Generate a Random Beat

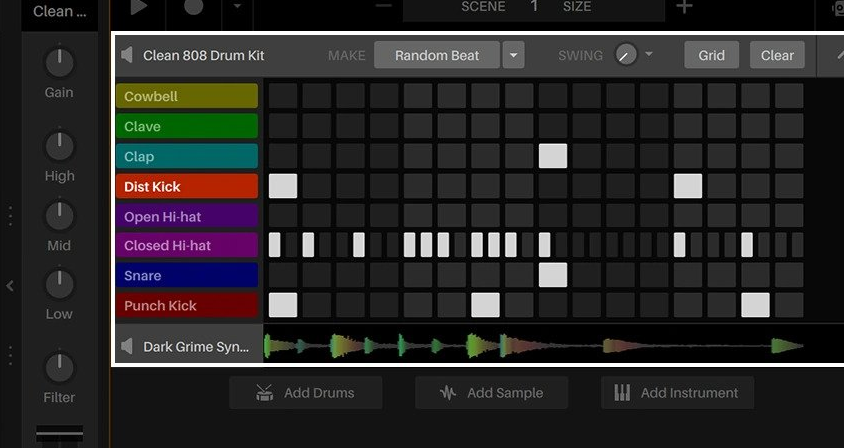pyautogui.click(x=437, y=55)
